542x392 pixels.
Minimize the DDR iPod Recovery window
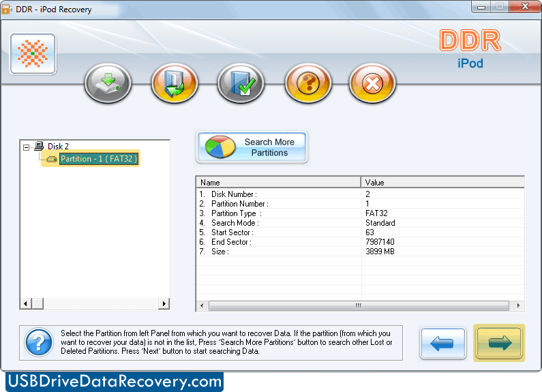(481, 7)
